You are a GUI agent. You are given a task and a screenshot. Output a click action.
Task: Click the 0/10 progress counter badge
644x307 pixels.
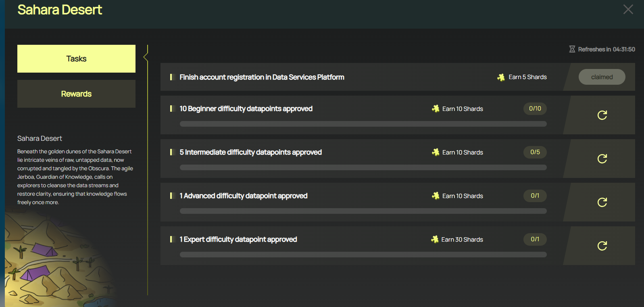535,109
